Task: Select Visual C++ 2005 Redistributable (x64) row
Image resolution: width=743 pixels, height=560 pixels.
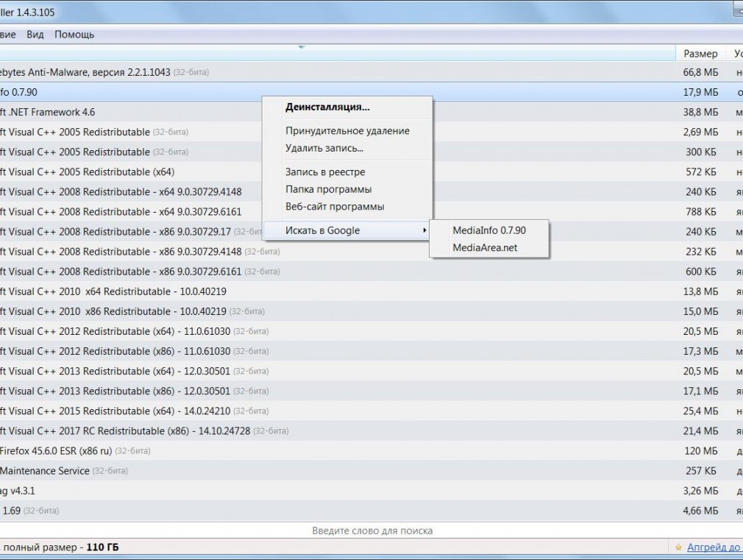Action: coord(371,171)
